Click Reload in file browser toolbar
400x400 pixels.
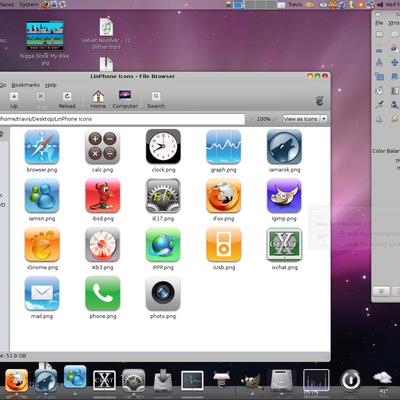(67, 100)
